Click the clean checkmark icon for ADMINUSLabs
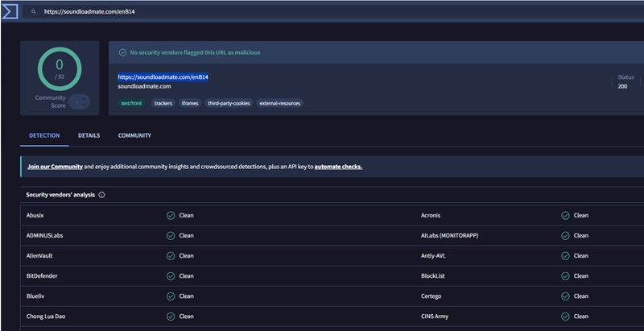 (171, 236)
